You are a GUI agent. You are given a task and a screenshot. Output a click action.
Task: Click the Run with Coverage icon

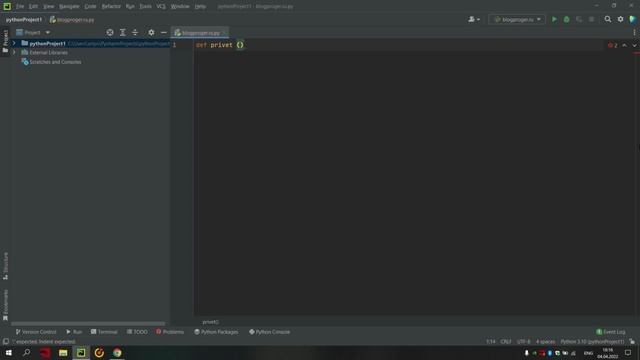tap(579, 19)
